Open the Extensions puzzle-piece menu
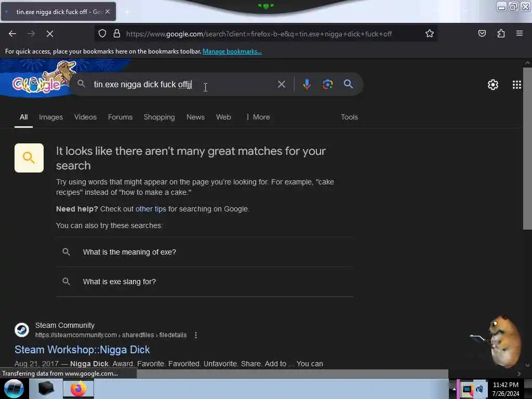Viewport: 532px width, 399px height. pyautogui.click(x=501, y=34)
